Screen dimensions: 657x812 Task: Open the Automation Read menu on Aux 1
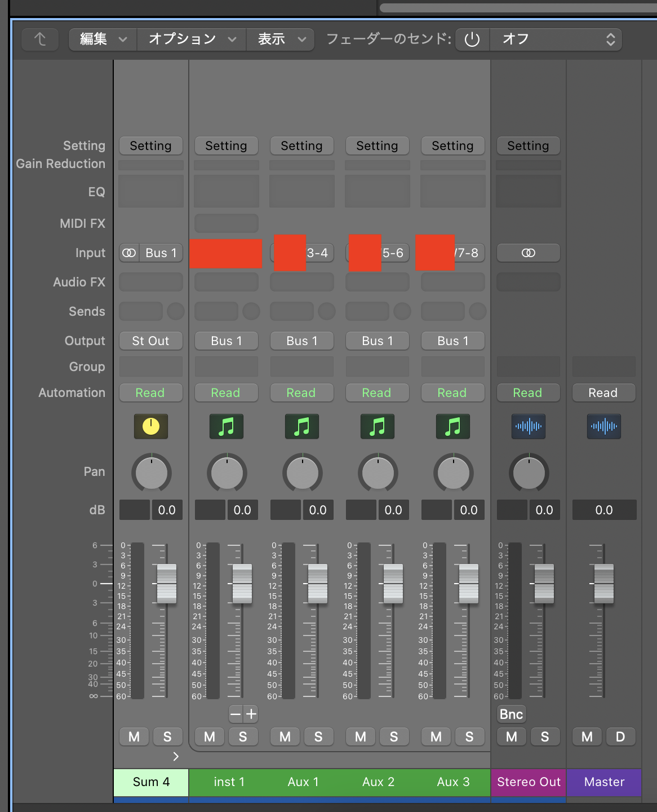coord(301,393)
